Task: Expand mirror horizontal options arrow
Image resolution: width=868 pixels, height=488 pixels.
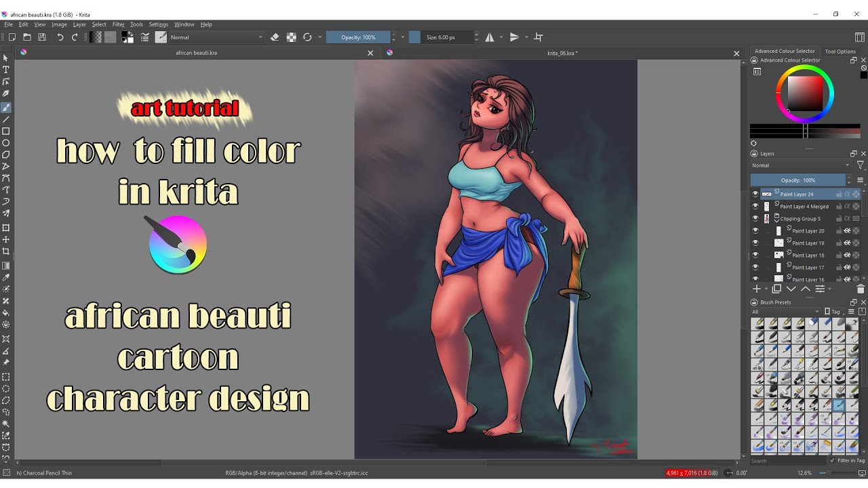Action: point(501,37)
